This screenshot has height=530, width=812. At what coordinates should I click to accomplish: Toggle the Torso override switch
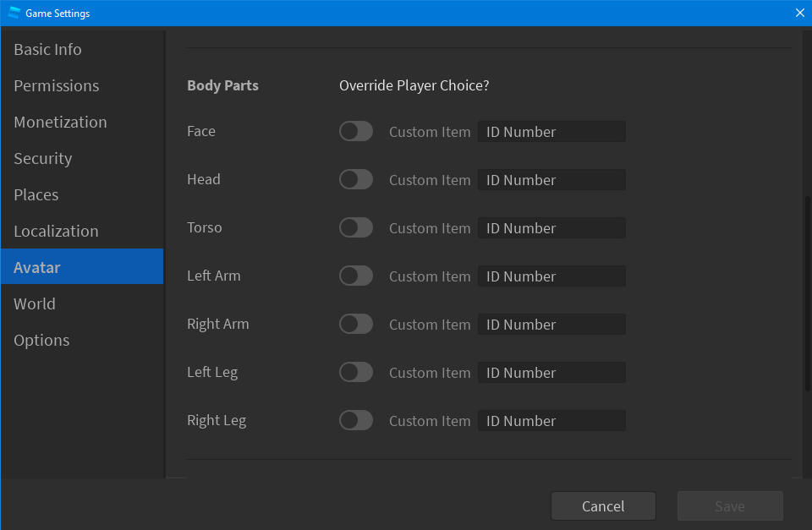point(356,227)
